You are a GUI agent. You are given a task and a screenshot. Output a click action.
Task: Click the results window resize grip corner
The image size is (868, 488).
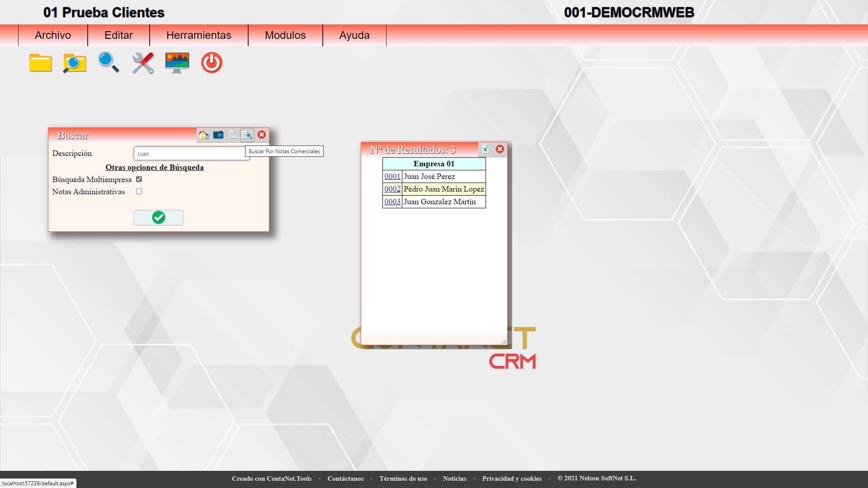point(504,342)
